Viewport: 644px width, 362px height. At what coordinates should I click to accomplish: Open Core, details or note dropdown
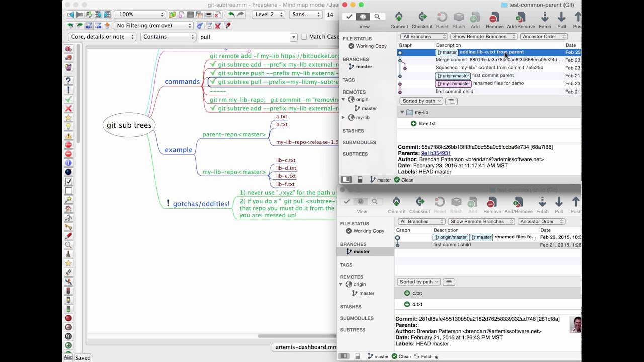pos(102,37)
